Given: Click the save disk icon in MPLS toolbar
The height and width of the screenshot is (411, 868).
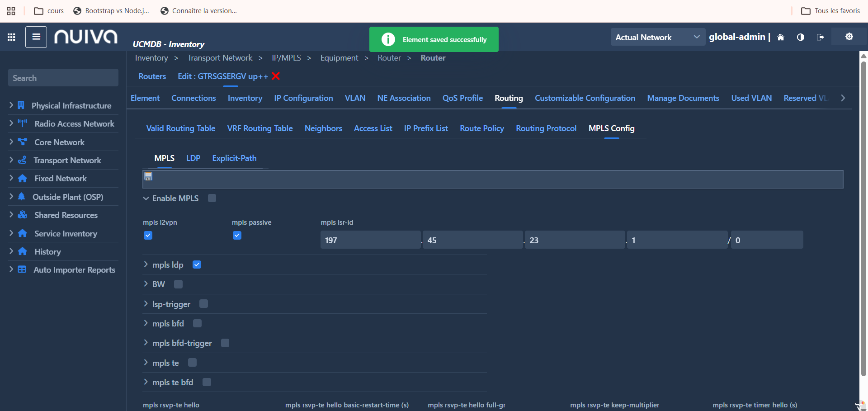Looking at the screenshot, I should (148, 176).
